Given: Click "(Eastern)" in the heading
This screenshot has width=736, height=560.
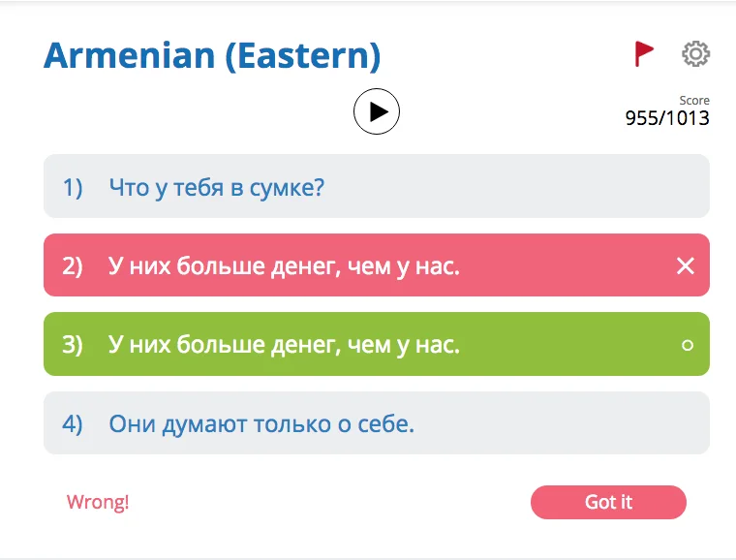Looking at the screenshot, I should point(302,55).
